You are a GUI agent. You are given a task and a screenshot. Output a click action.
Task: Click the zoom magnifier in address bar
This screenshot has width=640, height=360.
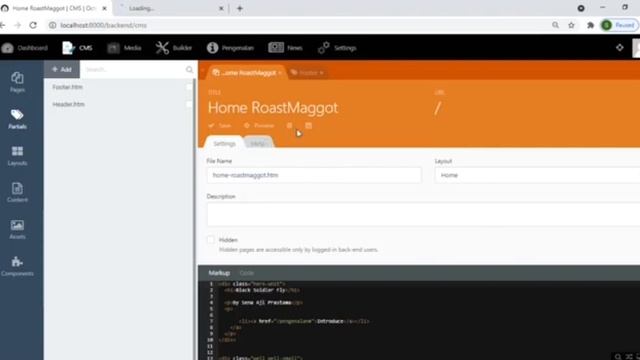[556, 25]
